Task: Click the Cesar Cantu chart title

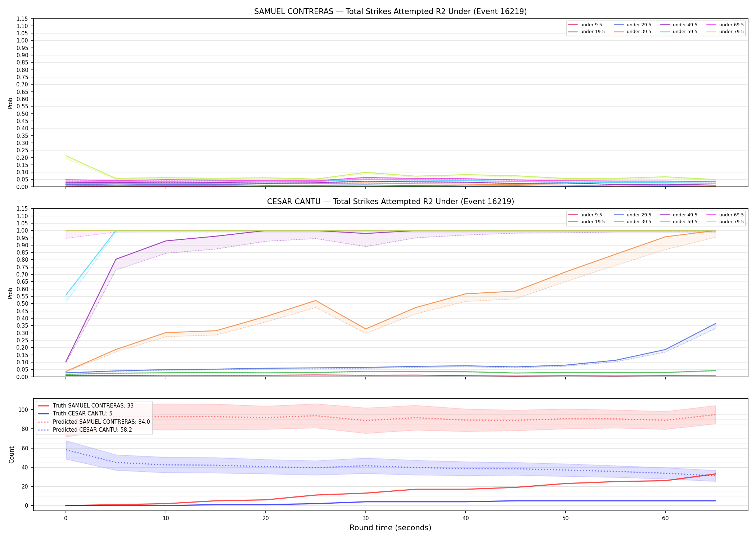Action: click(x=390, y=202)
